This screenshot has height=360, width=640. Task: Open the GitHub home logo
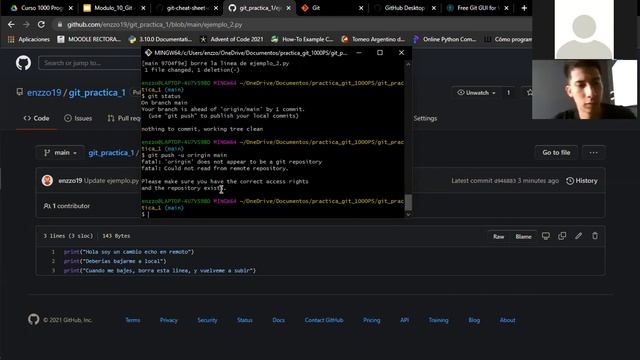[23, 63]
